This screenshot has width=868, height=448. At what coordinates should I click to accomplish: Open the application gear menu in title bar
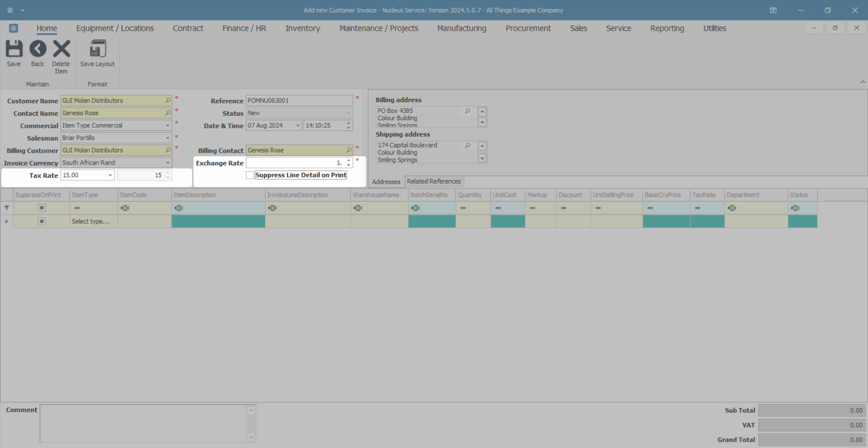[10, 10]
